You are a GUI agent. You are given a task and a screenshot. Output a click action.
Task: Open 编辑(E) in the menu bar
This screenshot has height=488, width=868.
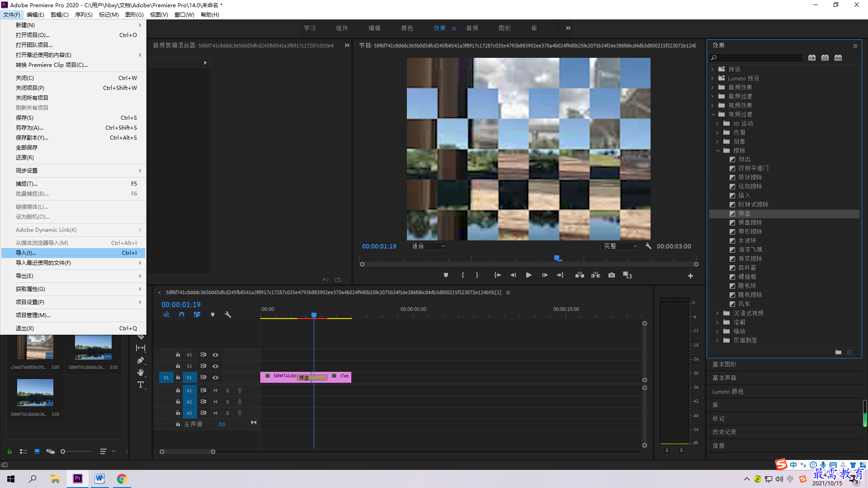35,14
